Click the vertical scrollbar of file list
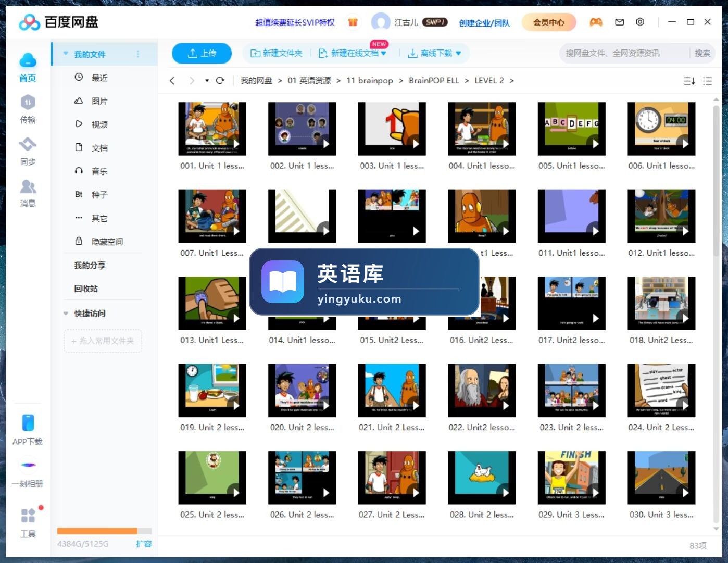The image size is (728, 563). (716, 180)
